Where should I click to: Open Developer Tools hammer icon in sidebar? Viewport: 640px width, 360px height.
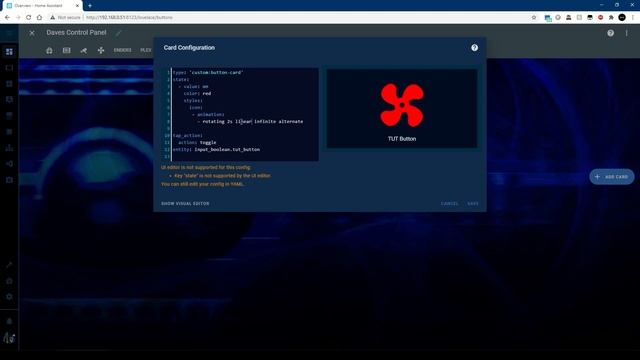9,265
